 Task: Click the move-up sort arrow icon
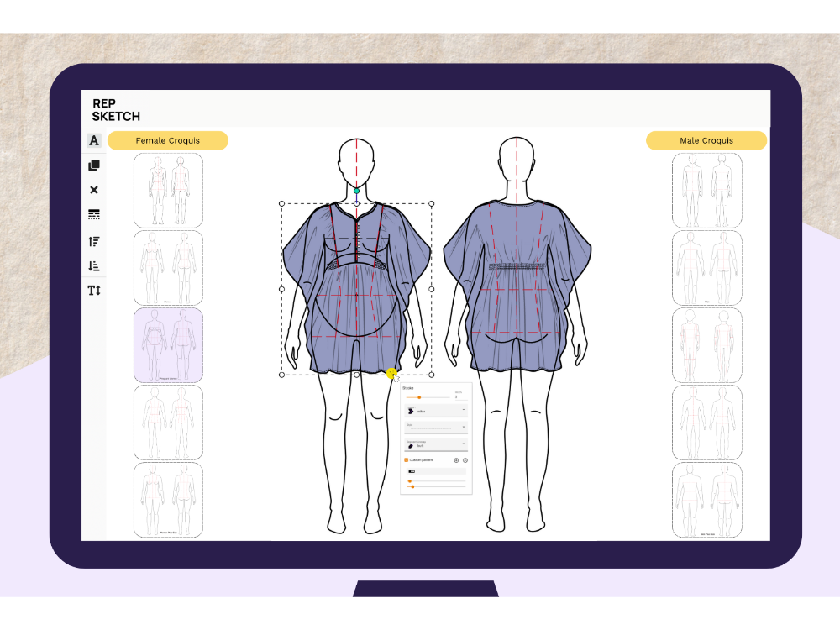[94, 242]
